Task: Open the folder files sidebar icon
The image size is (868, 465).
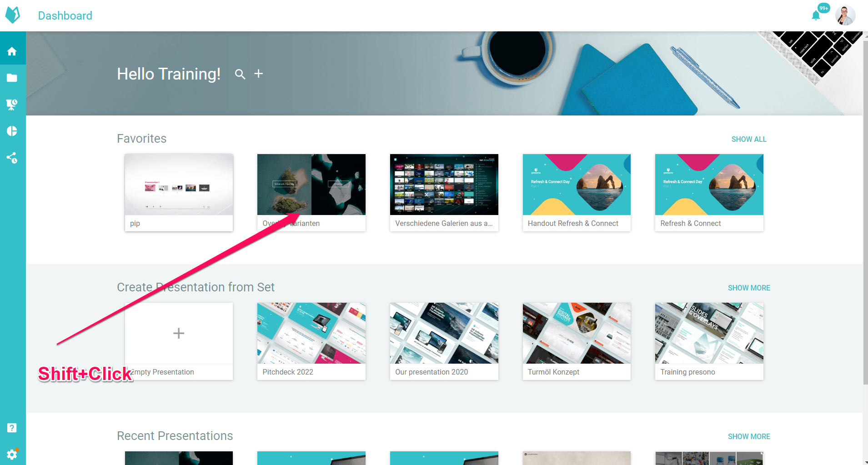Action: click(x=12, y=78)
